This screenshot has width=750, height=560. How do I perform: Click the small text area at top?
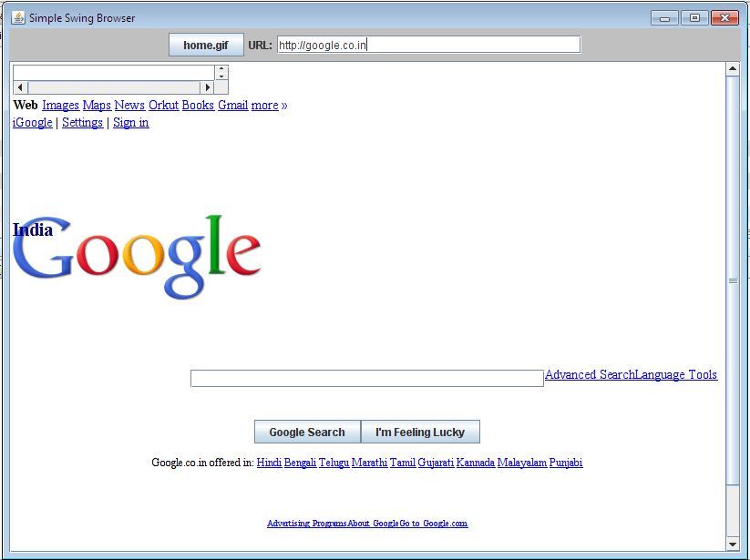pyautogui.click(x=114, y=73)
